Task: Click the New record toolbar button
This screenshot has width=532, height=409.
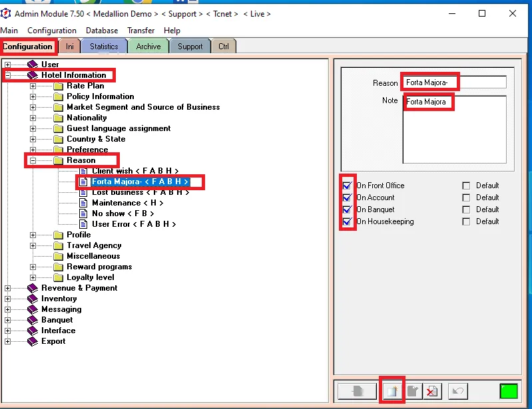Action: pyautogui.click(x=392, y=392)
